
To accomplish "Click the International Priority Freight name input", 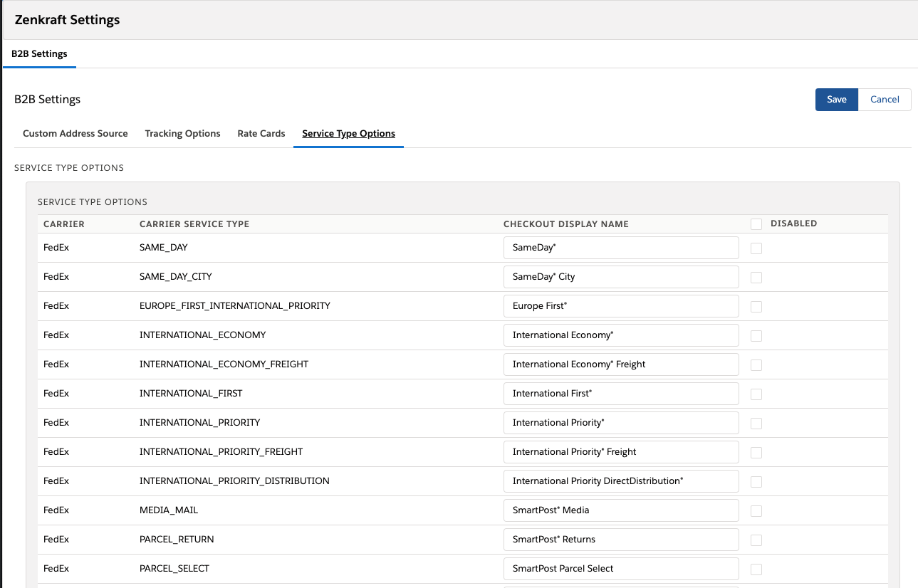I will coord(621,452).
